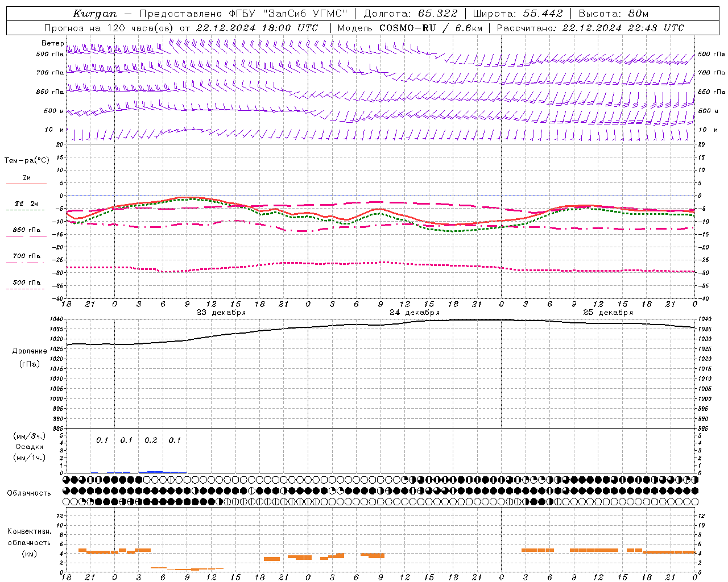Click the (мм/1ч.) precipitation unit label
Screen dimensions: 728x582
tap(30, 458)
